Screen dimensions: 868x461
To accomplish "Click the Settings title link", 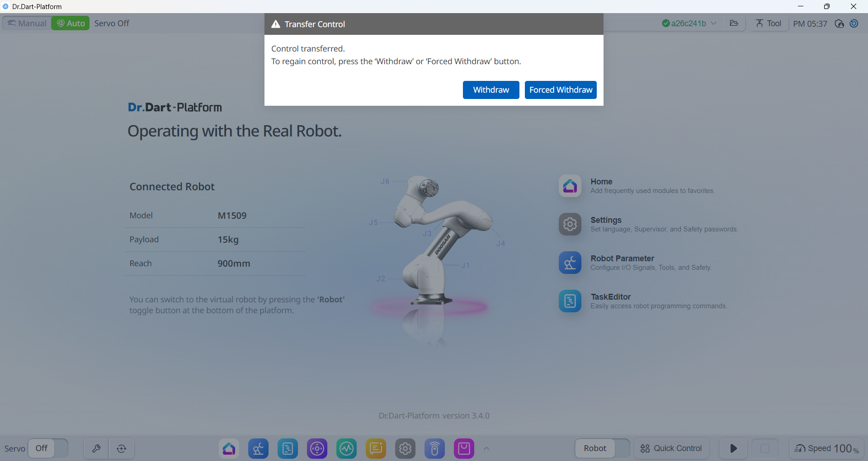I will pos(606,220).
